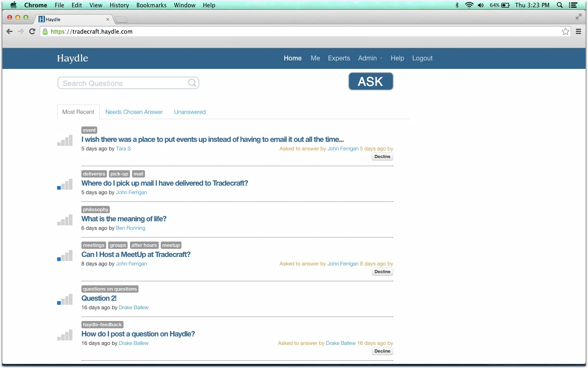Open the Me page link
Viewport: 588px width, 368px height.
click(315, 58)
